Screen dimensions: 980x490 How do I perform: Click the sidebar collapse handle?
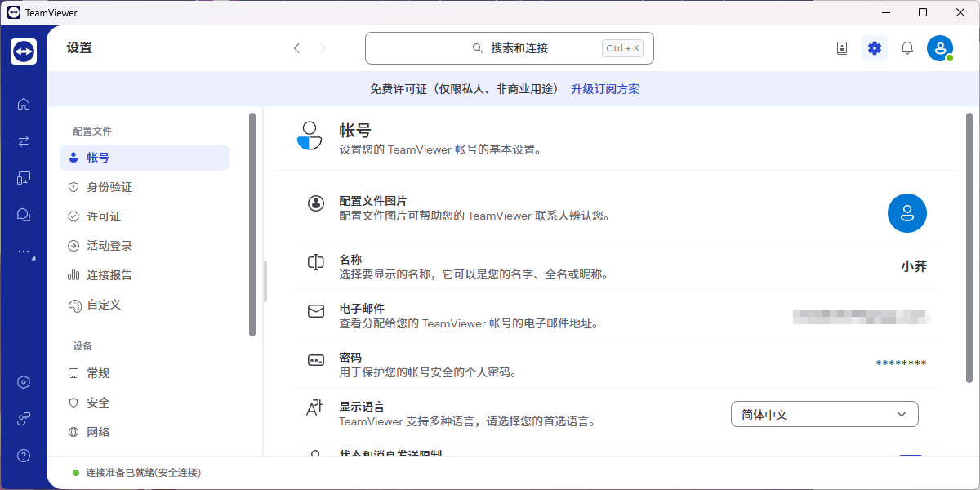[x=265, y=282]
